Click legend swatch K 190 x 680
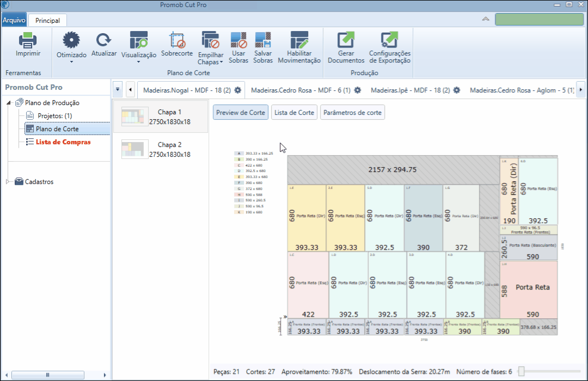The height and width of the screenshot is (381, 588). pyautogui.click(x=239, y=212)
